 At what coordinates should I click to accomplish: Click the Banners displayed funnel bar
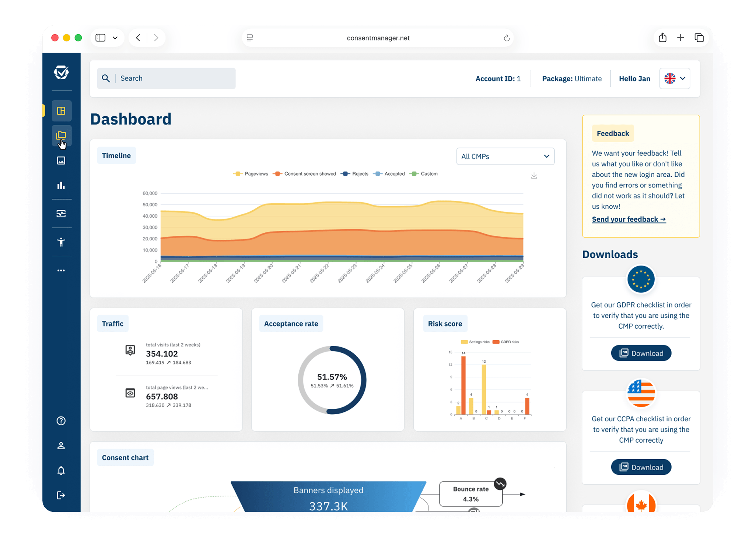pos(329,496)
